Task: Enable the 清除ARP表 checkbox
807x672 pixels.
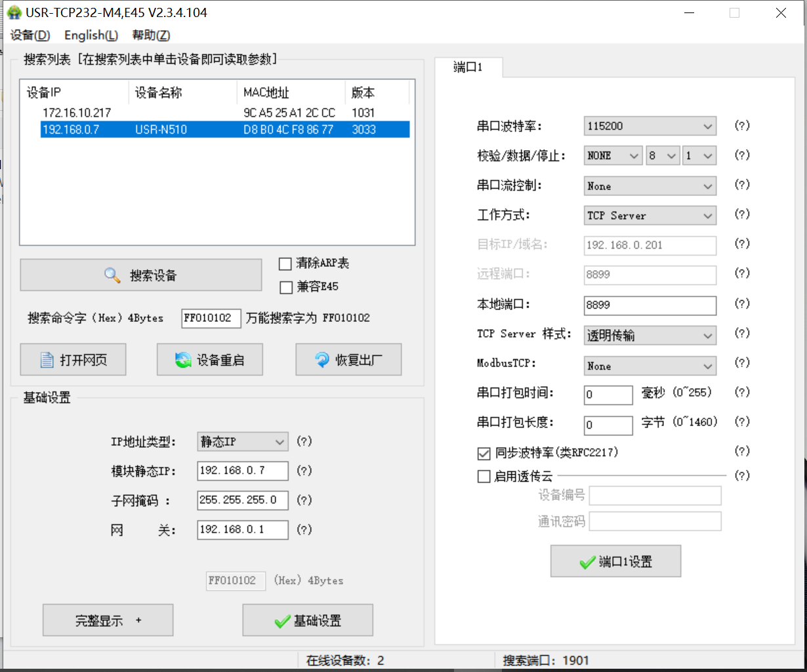Action: click(285, 264)
